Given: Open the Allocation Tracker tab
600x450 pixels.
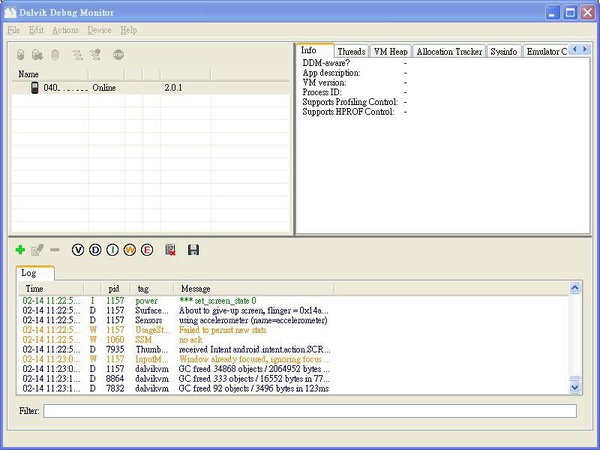Looking at the screenshot, I should point(449,51).
